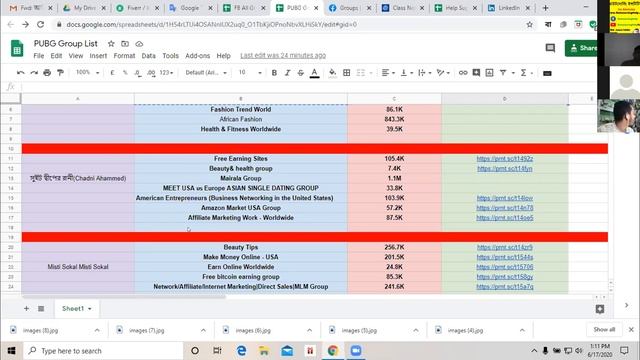Add a new sheet with plus button
Image resolution: width=640 pixels, height=360 pixels.
point(27,309)
